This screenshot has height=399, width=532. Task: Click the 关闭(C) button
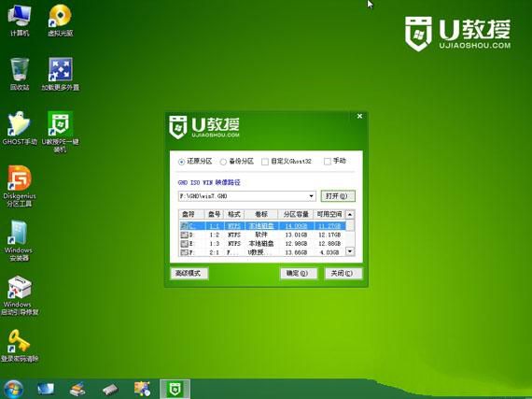coord(343,274)
